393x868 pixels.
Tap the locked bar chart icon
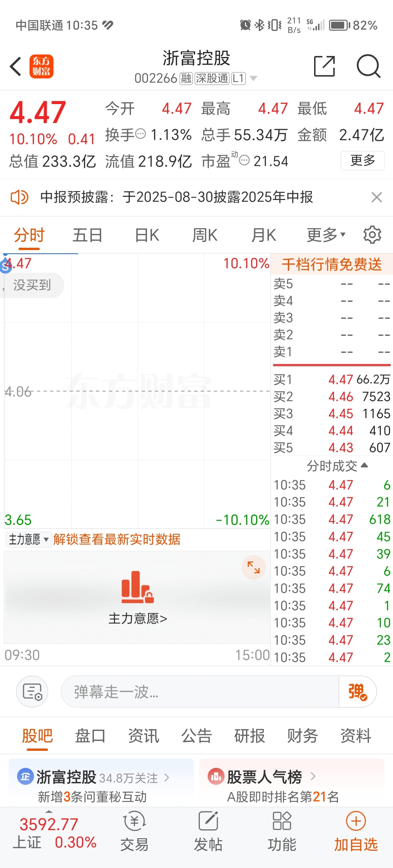138,587
